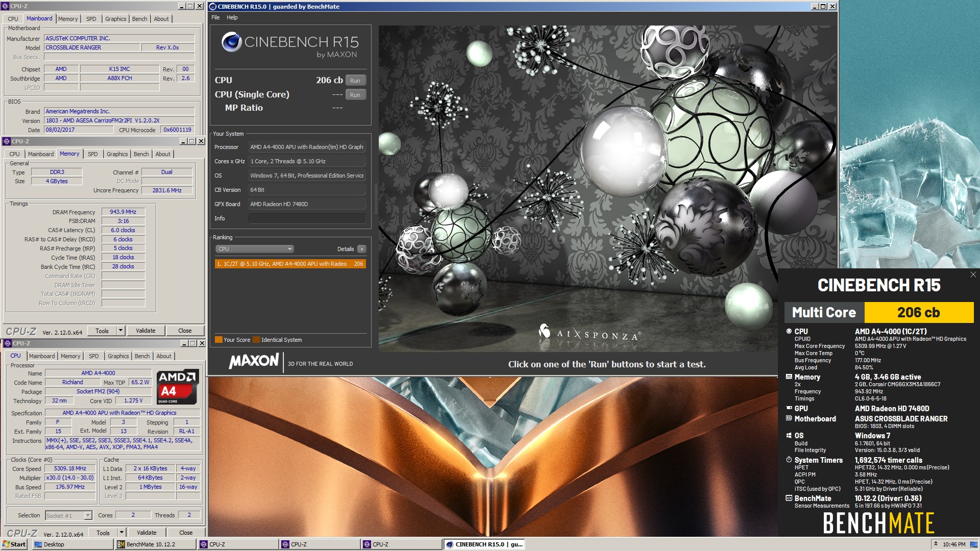The image size is (980, 551).
Task: Click Close in the Memory CPU-Z window
Action: click(185, 331)
